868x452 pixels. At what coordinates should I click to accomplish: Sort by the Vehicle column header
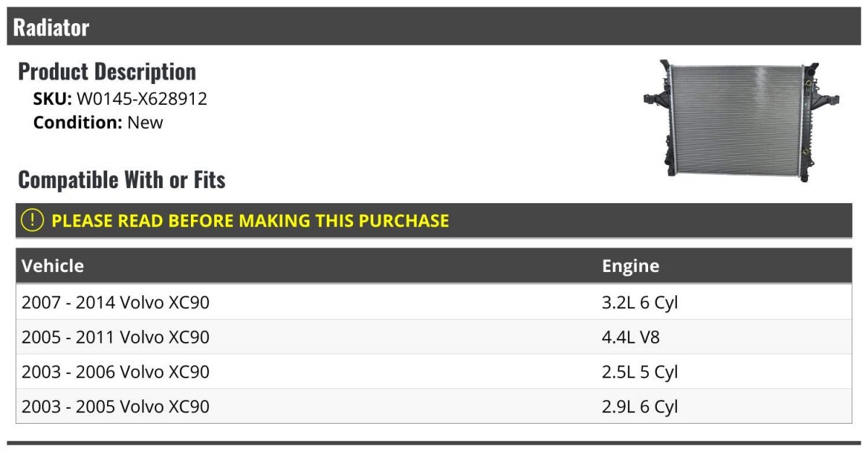pyautogui.click(x=53, y=265)
